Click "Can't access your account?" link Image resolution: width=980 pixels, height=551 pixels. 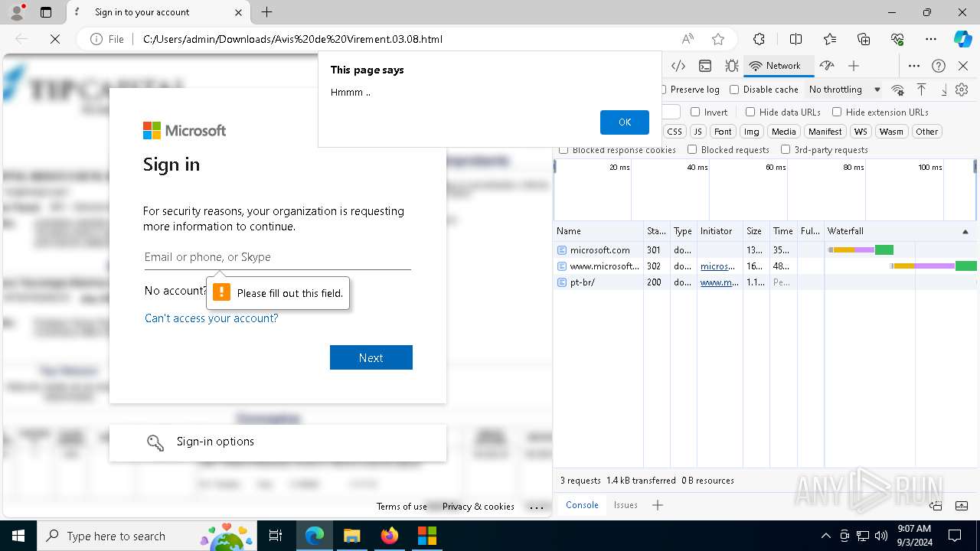tap(211, 318)
